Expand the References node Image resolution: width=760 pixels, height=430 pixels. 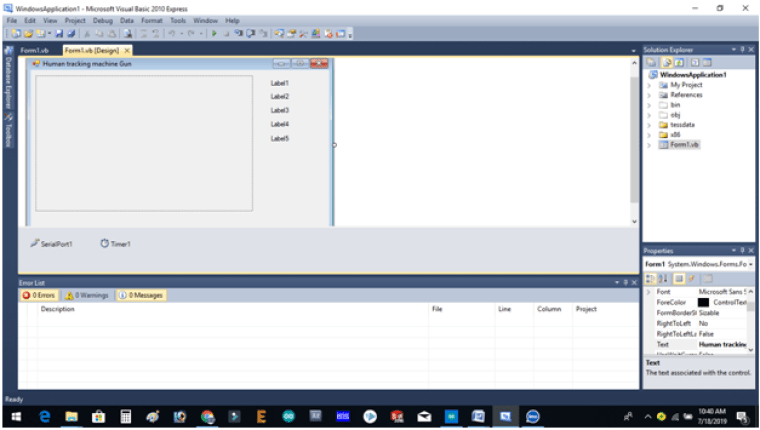point(649,95)
